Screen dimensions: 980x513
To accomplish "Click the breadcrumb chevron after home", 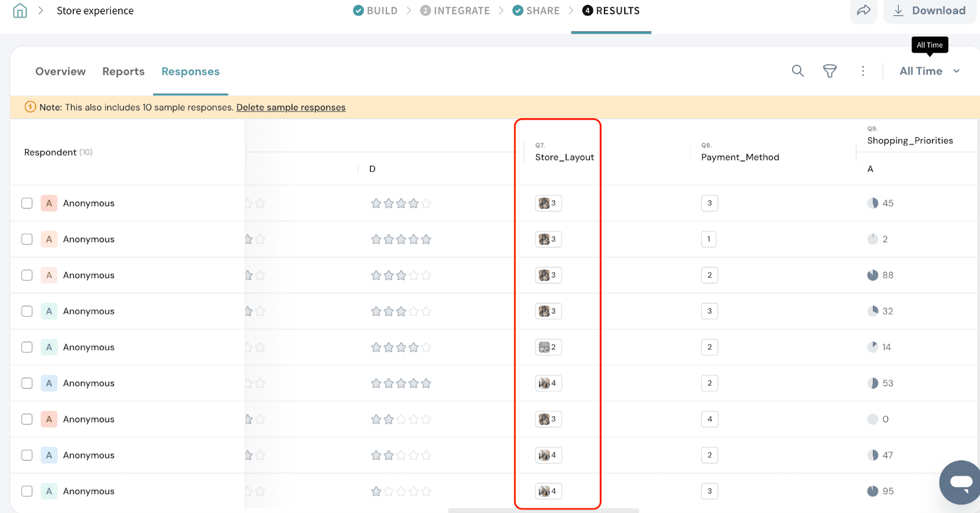I will [40, 10].
